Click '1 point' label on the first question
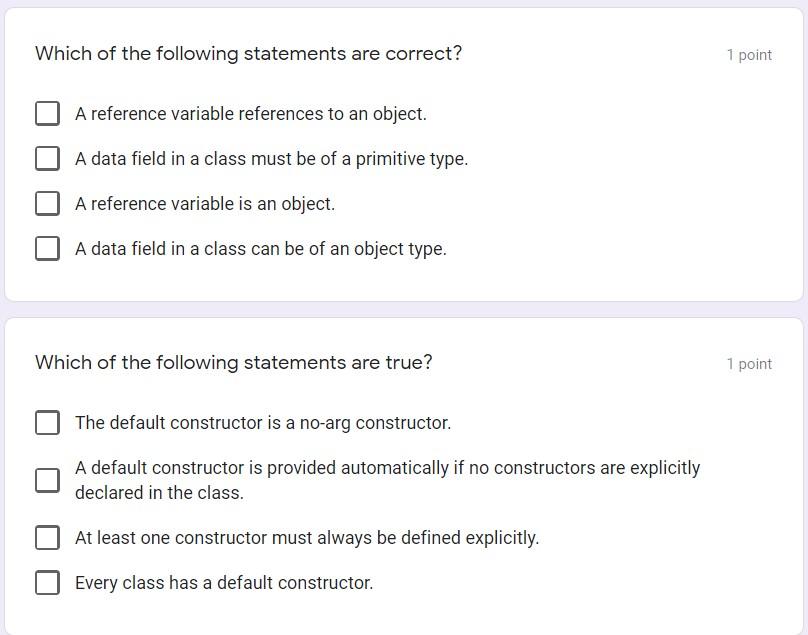Screen dimensions: 808x635 click(749, 55)
